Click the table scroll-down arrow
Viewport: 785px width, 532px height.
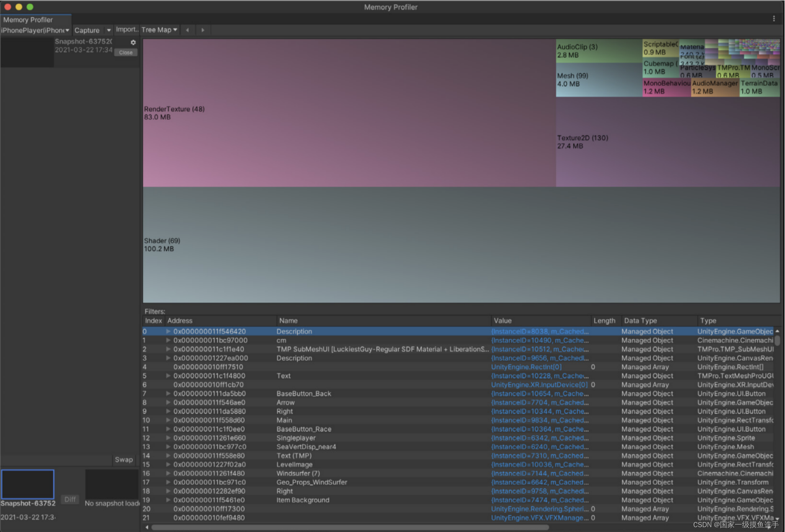click(777, 519)
